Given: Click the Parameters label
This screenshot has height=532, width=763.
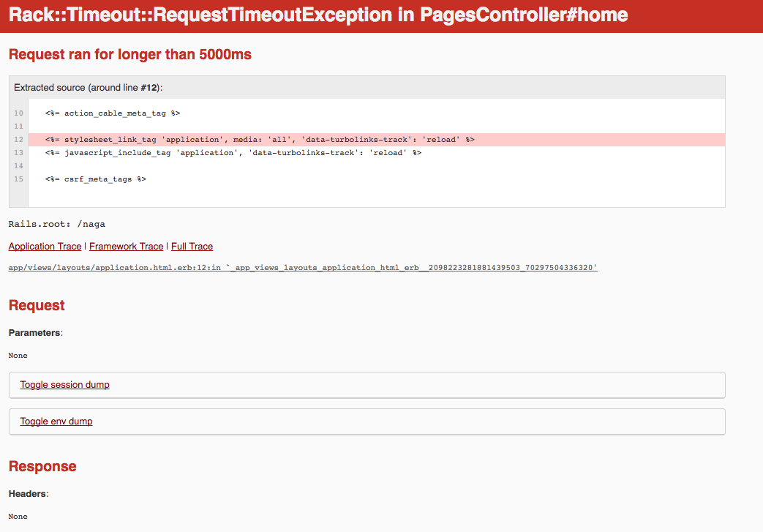Looking at the screenshot, I should (x=34, y=333).
